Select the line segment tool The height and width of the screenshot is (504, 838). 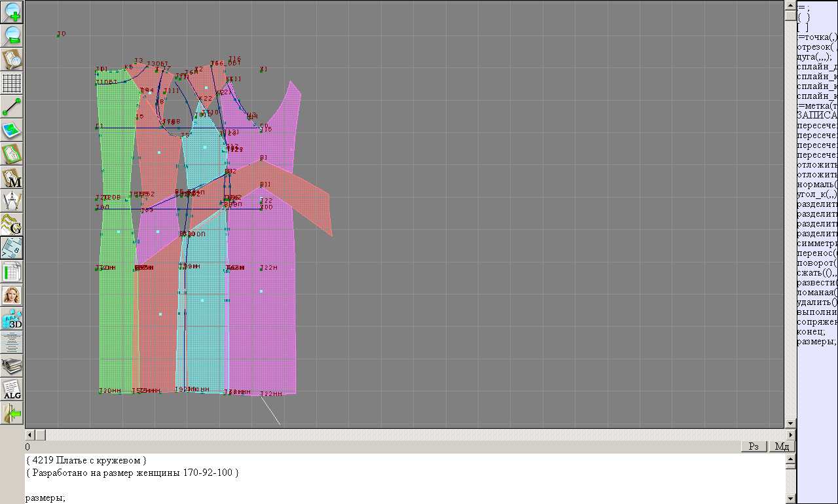click(12, 107)
